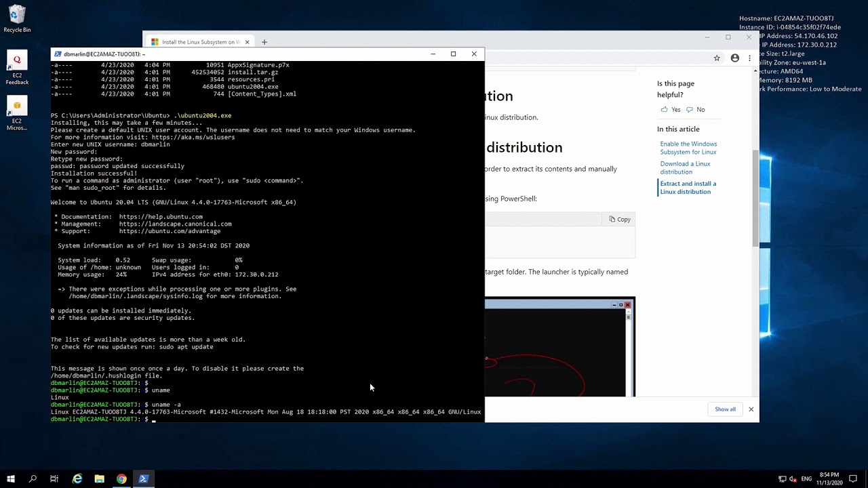This screenshot has height=488, width=868.
Task: Open taskbar search magnifier
Action: (x=33, y=479)
